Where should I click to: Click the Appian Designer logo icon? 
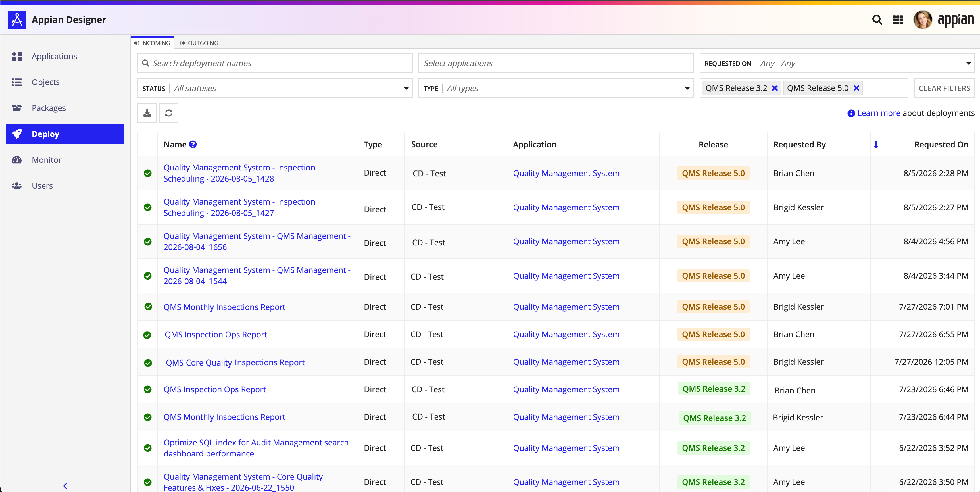tap(17, 19)
